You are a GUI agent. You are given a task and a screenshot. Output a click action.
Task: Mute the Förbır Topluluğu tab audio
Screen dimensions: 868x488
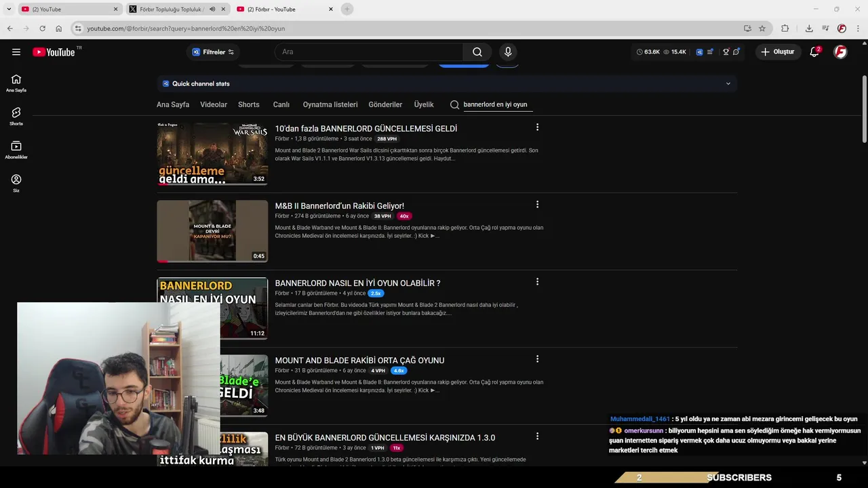click(212, 9)
